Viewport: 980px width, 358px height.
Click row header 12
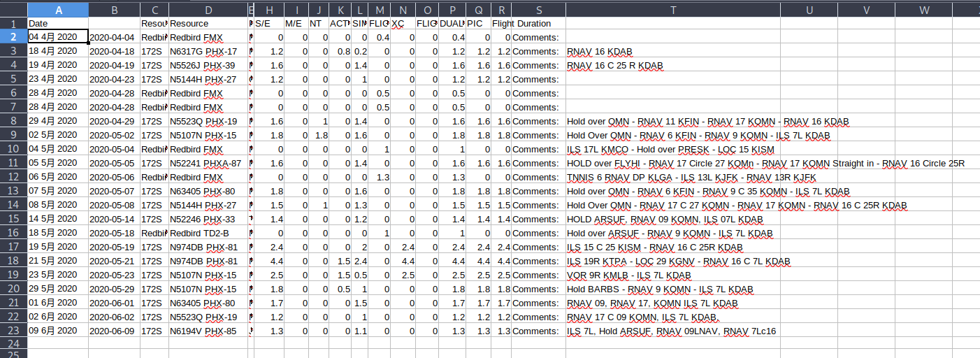(13, 177)
